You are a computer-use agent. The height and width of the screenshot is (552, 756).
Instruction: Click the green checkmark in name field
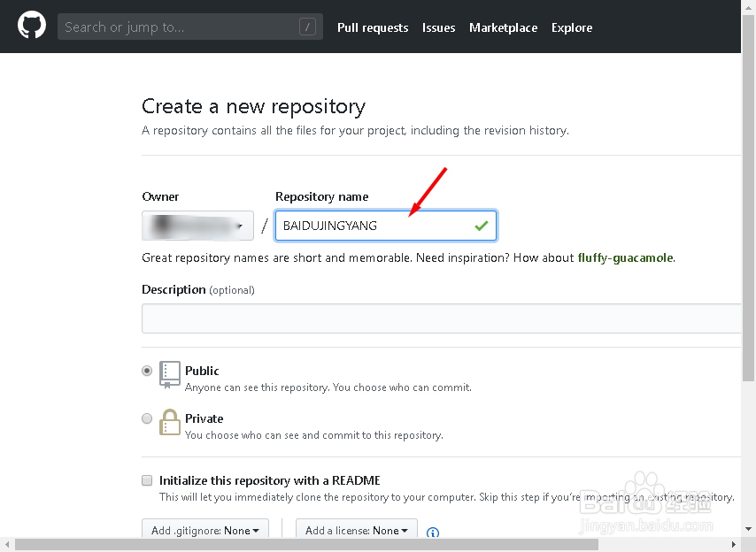(481, 226)
